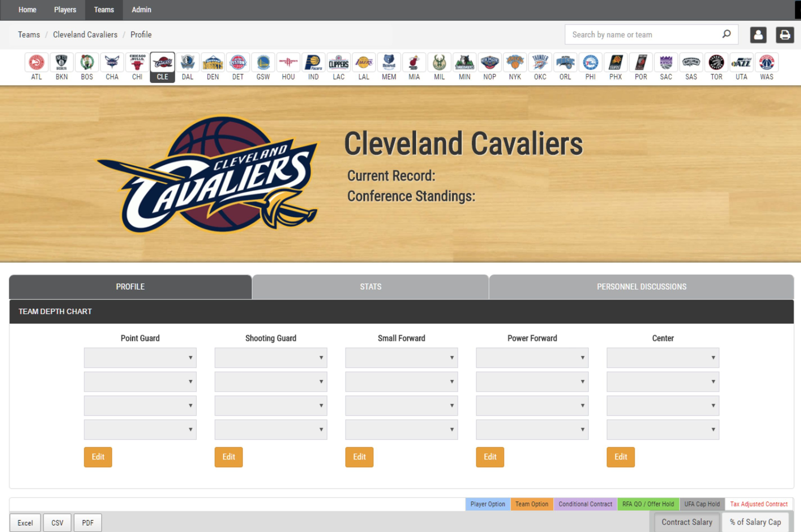Go to the Houston HOU team icon

[x=288, y=67]
